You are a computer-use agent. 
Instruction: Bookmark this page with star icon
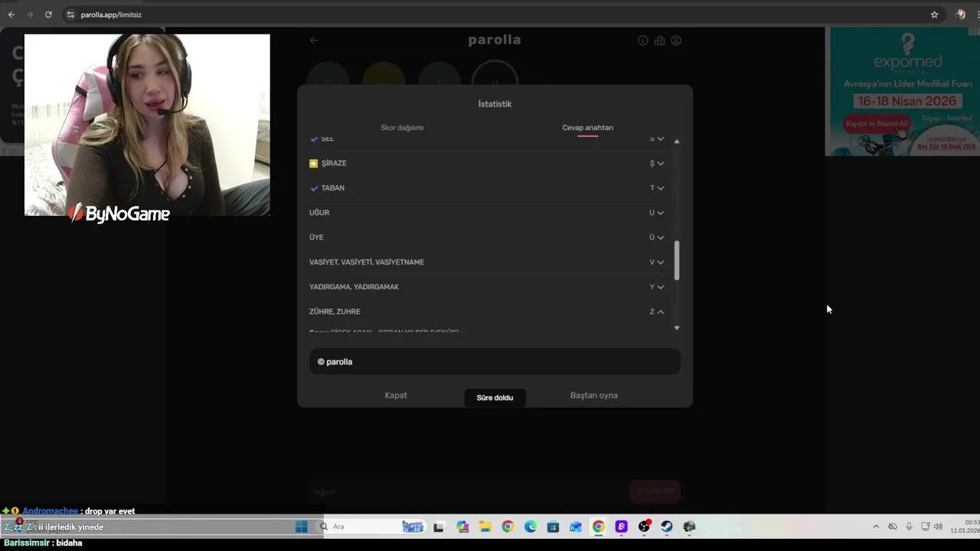pyautogui.click(x=934, y=15)
